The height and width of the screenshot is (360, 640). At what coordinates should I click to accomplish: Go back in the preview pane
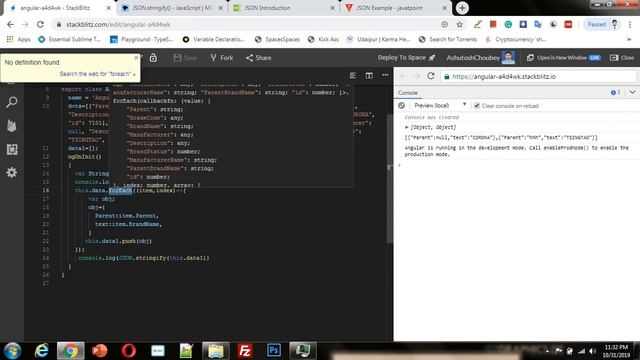(x=403, y=76)
